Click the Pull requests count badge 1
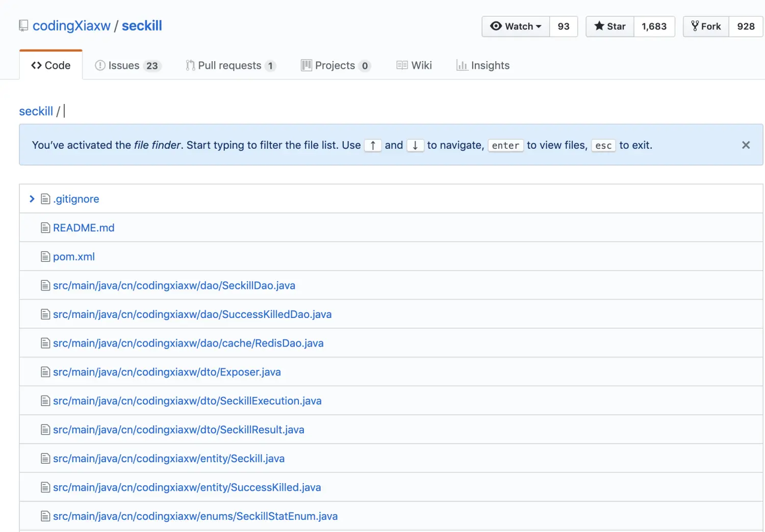 (270, 66)
